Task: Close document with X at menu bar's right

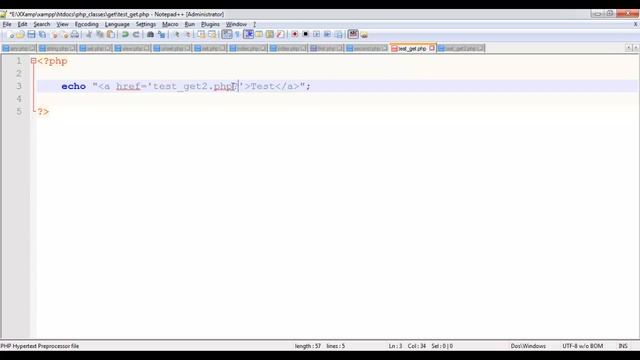Action: pyautogui.click(x=636, y=24)
